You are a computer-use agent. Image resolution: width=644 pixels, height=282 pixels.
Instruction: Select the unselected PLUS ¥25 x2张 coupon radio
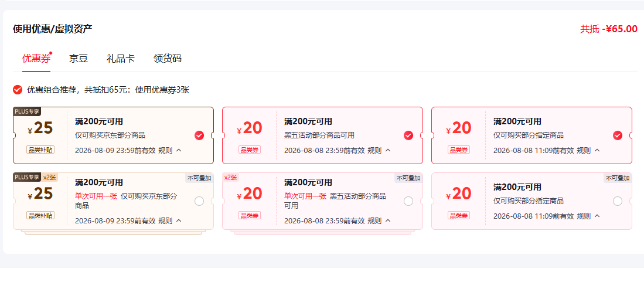coord(199,201)
